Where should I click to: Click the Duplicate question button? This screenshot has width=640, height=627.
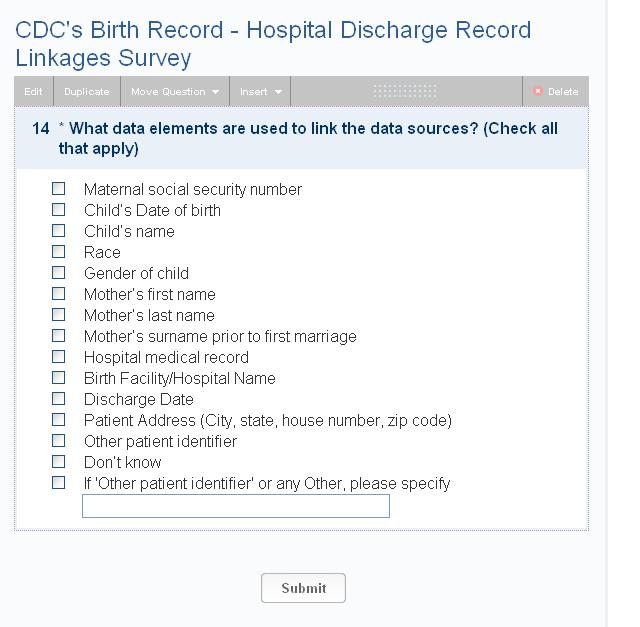(87, 91)
